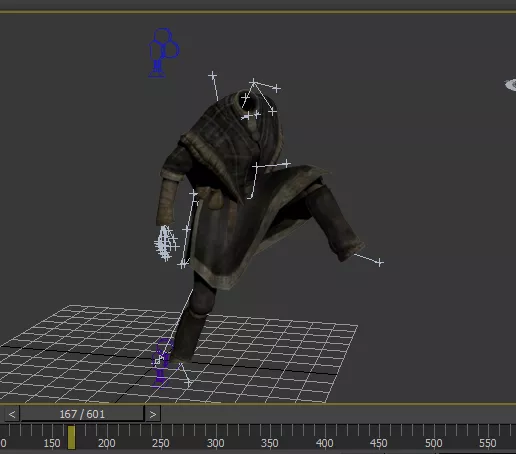Select the time slider showing 167 / 601

click(x=82, y=414)
